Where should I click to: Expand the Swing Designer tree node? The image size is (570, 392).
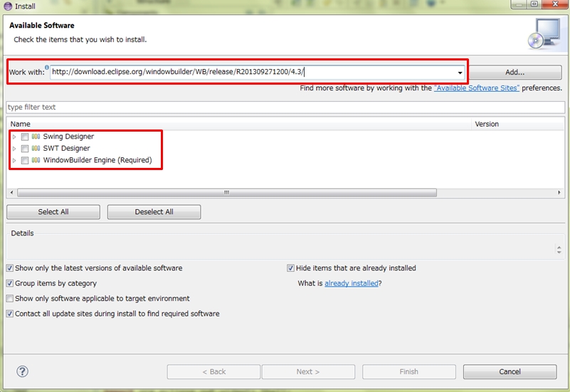[14, 137]
